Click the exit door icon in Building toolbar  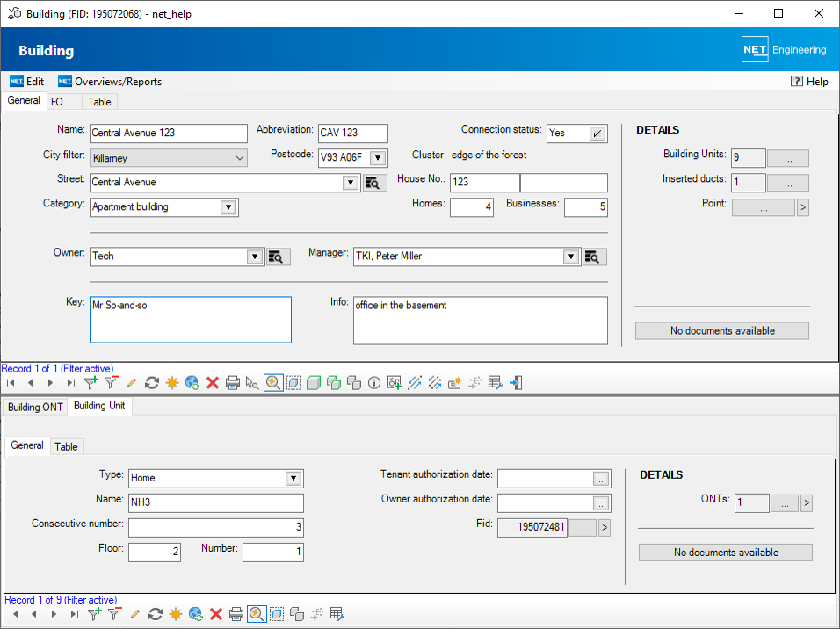(516, 383)
